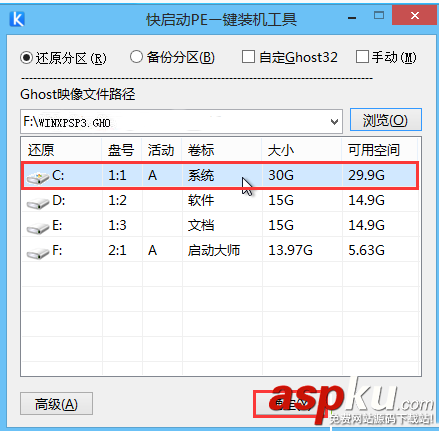This screenshot has width=439, height=431.
Task: Click the 14.9G free space in E: row
Action: pos(366,226)
